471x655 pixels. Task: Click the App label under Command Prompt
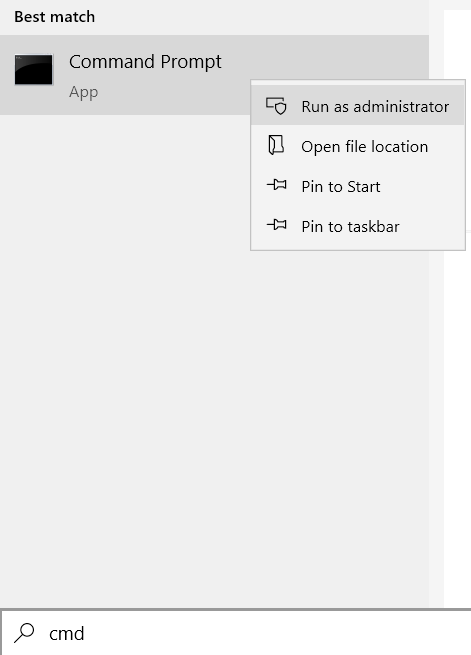[84, 92]
